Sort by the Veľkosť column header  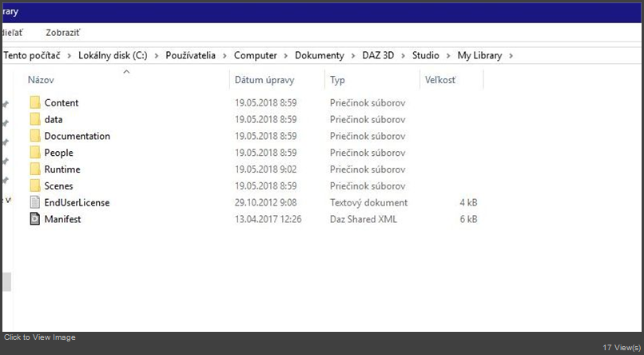tap(440, 80)
